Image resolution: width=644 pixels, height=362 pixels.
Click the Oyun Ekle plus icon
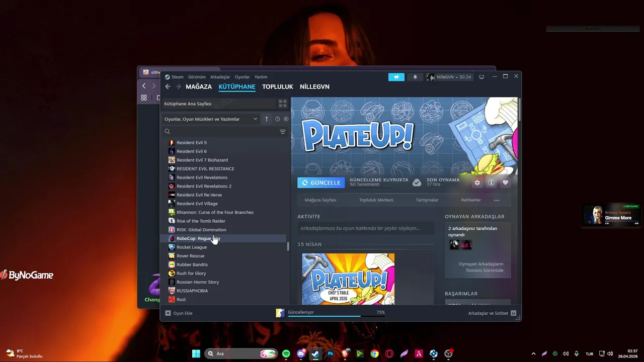[x=168, y=313]
